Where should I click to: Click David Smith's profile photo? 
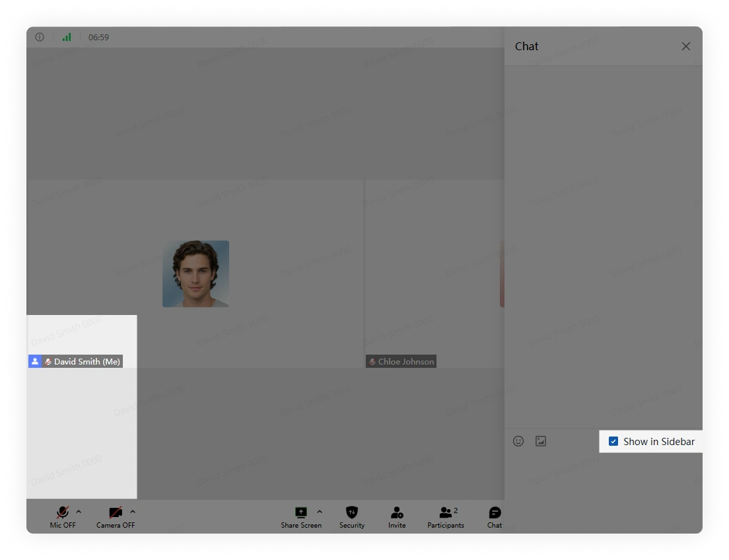(x=195, y=274)
